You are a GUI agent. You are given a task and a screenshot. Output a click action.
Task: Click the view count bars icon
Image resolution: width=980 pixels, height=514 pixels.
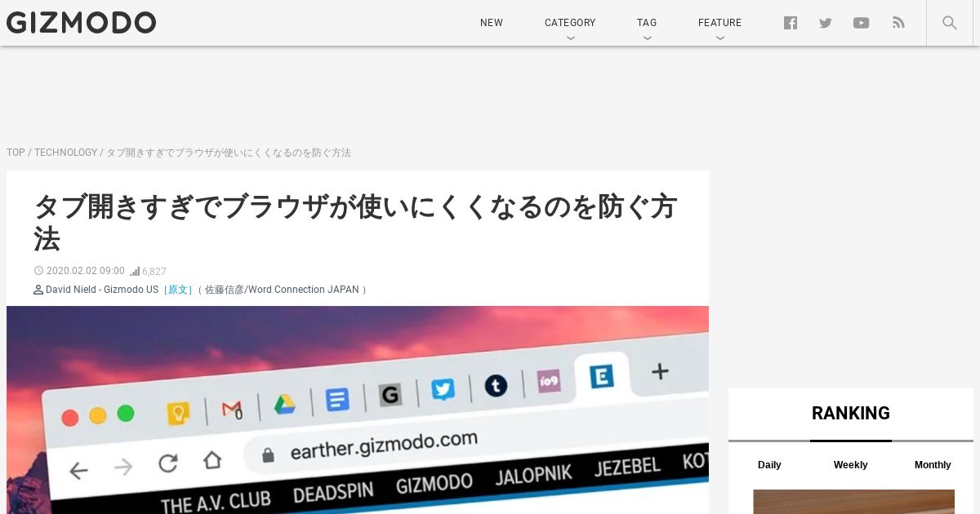coord(135,271)
